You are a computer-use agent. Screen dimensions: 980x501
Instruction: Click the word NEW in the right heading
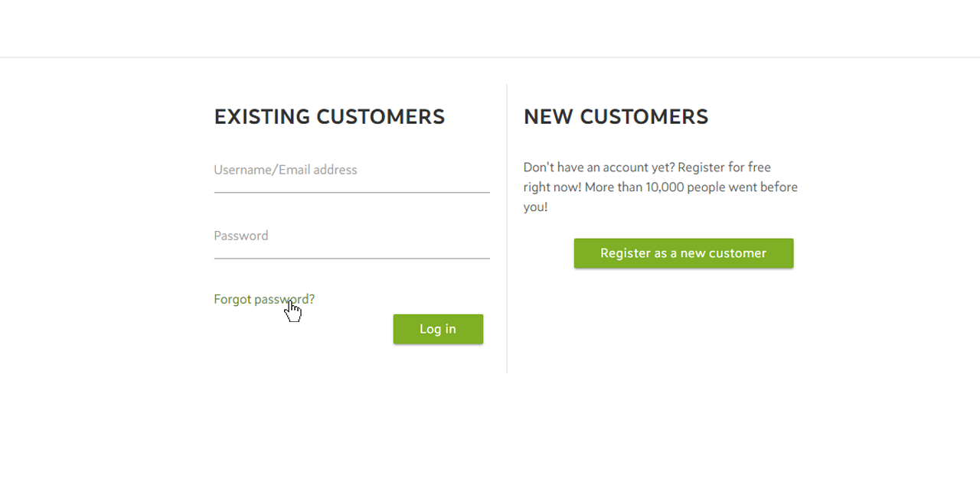pos(549,117)
